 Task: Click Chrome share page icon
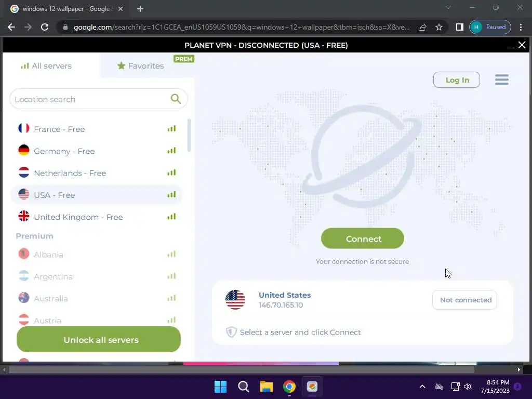[422, 27]
